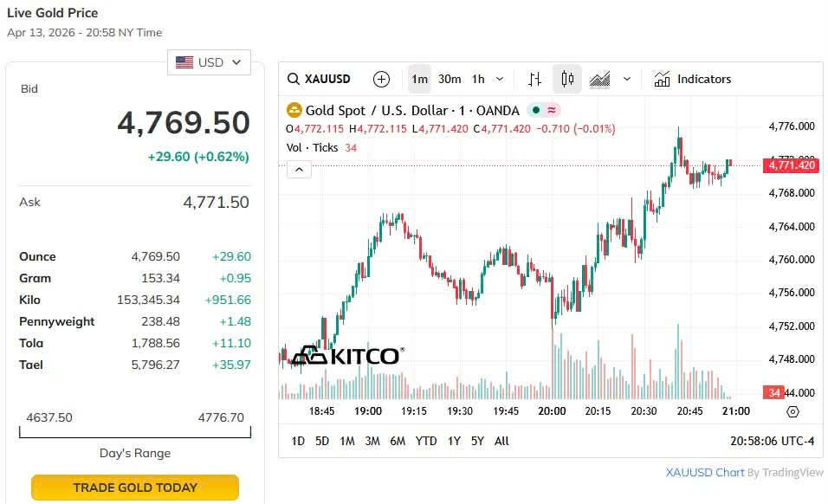828x504 pixels.
Task: Select the area chart style icon
Action: (x=599, y=79)
